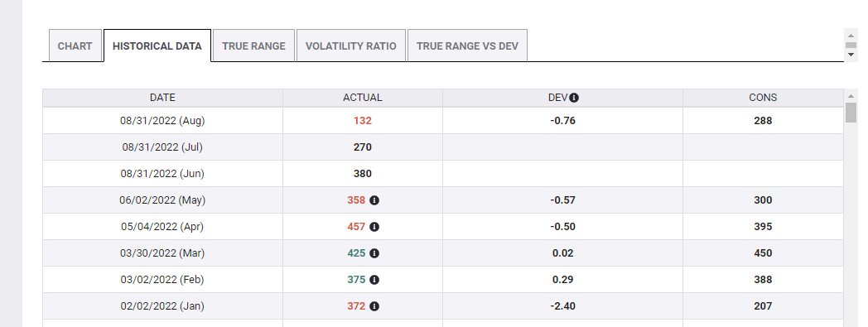The width and height of the screenshot is (868, 327).
Task: Click info icon beside January actual 372
Action: (x=374, y=306)
